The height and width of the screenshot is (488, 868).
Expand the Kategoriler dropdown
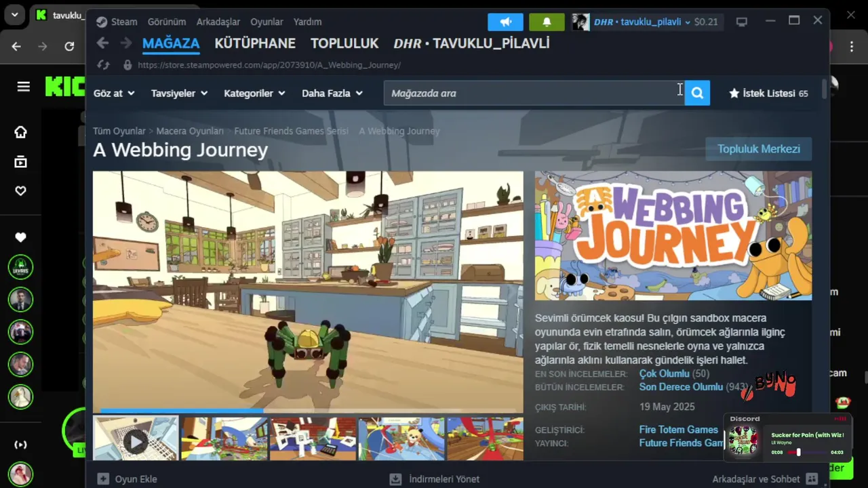254,93
